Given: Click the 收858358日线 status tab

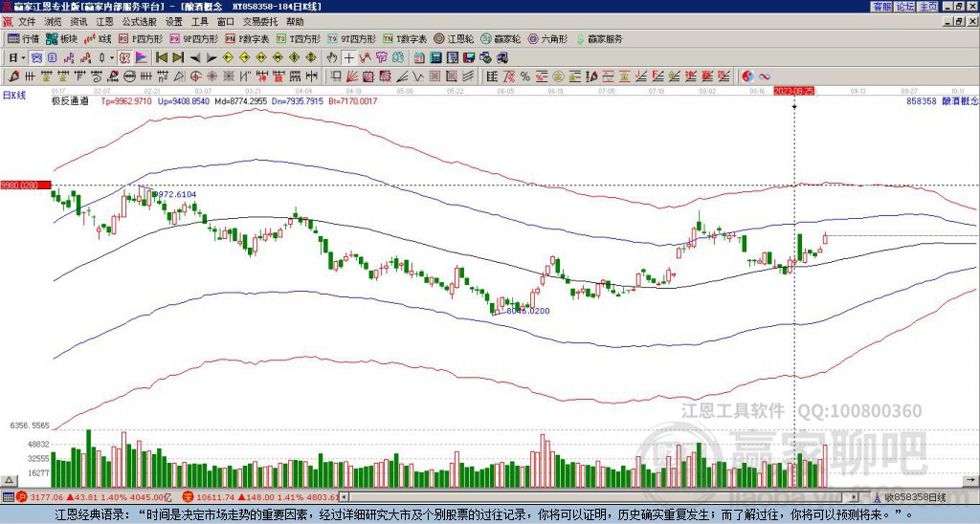Looking at the screenshot, I should pyautogui.click(x=911, y=498).
